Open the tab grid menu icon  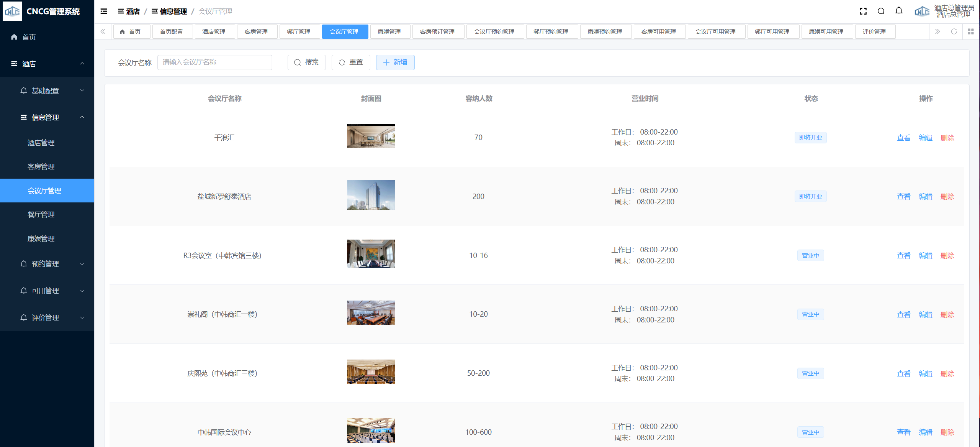970,31
